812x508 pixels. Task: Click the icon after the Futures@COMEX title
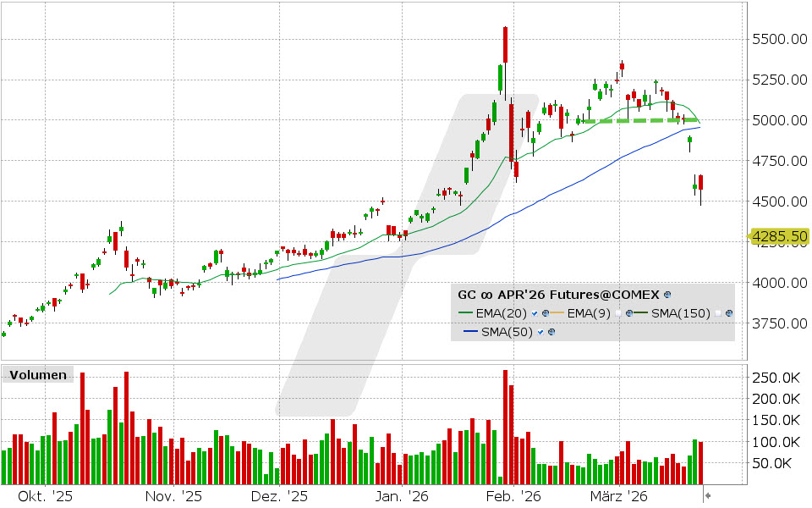(667, 295)
